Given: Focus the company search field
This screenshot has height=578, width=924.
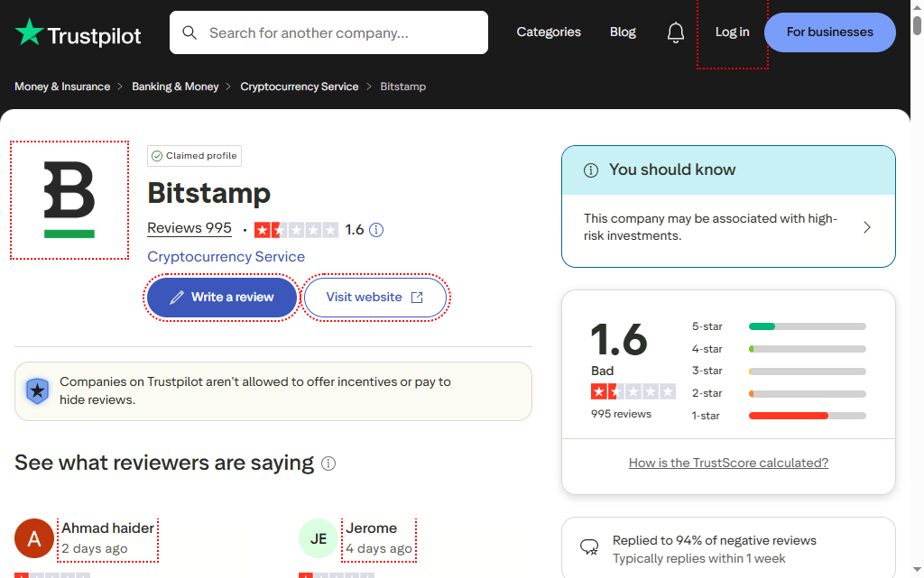Looking at the screenshot, I should 343,32.
